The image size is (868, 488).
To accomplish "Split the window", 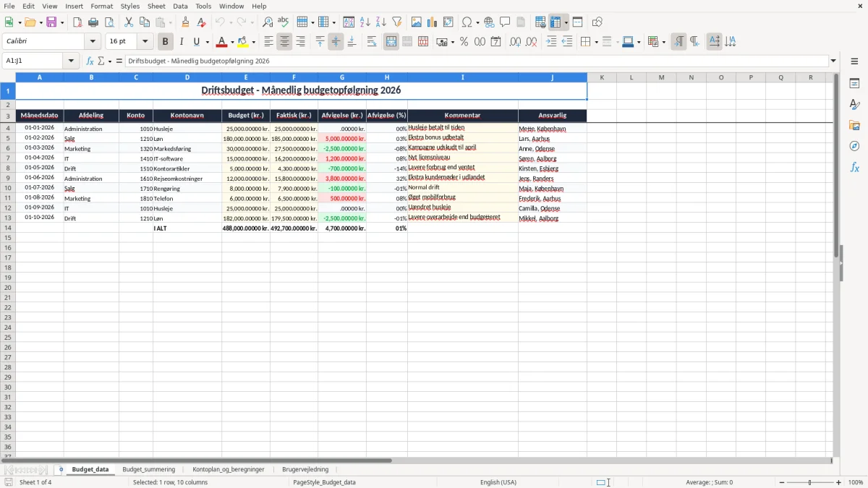I will pos(577,22).
